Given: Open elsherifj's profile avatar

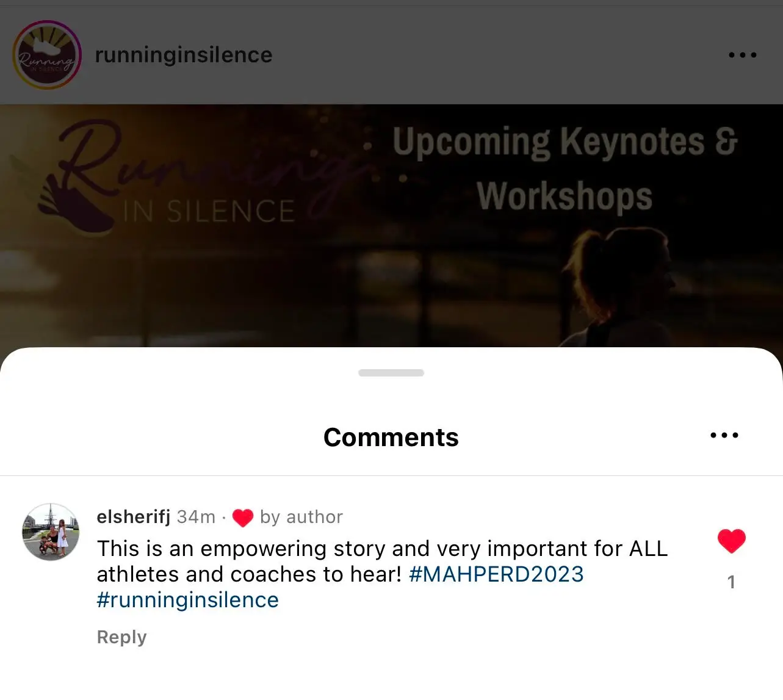Looking at the screenshot, I should point(51,532).
